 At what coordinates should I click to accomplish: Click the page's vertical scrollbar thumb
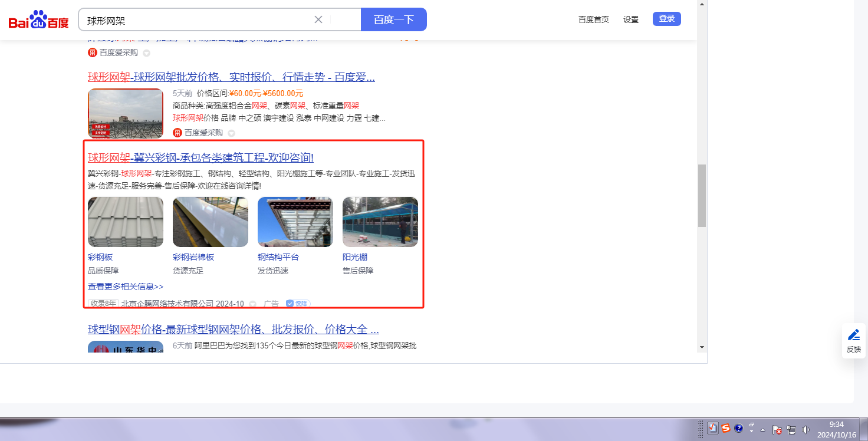tap(702, 196)
